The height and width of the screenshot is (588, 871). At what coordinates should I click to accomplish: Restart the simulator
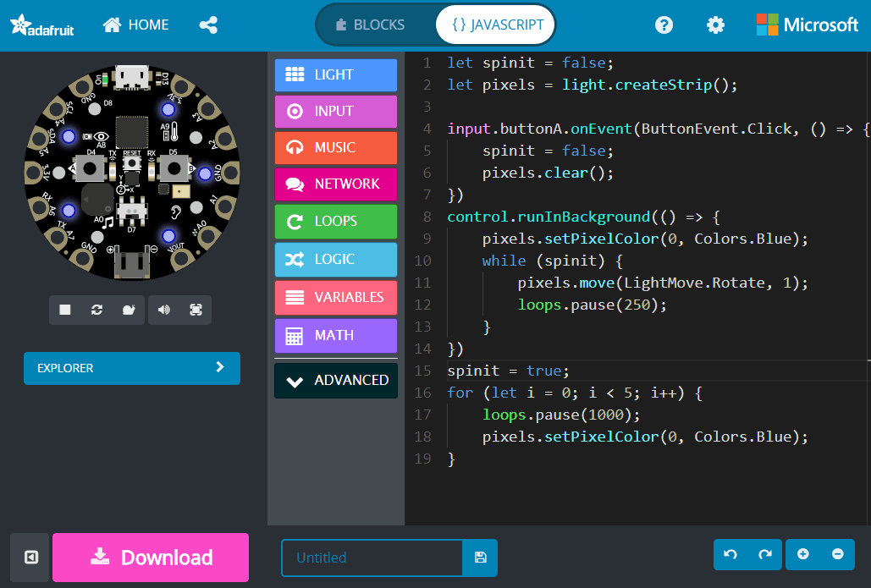pos(97,310)
